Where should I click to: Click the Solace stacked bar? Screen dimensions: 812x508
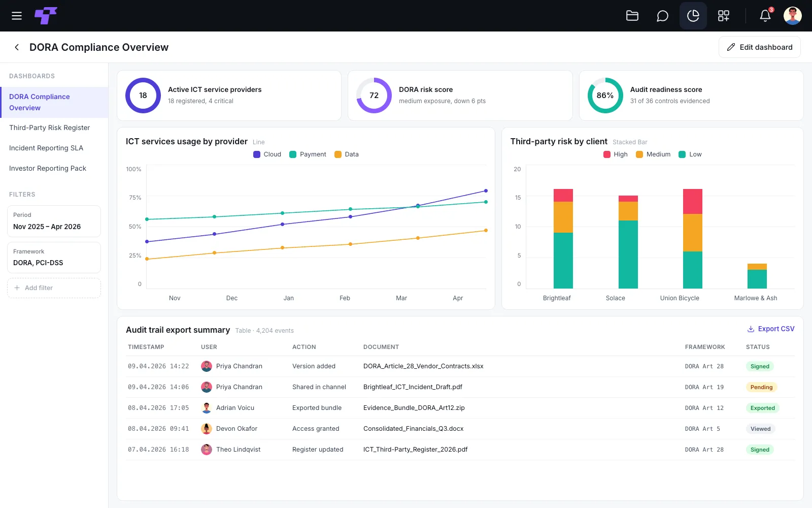pyautogui.click(x=628, y=242)
